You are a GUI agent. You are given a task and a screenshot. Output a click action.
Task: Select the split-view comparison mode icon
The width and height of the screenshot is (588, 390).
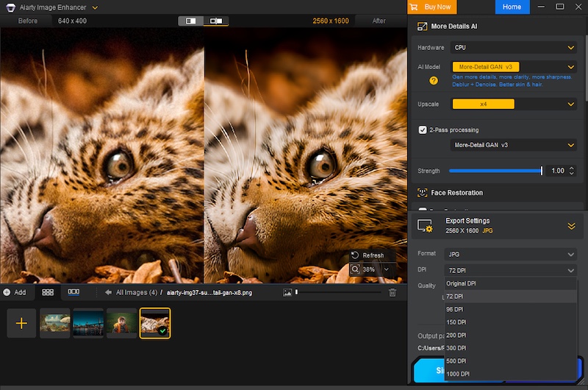tap(216, 21)
